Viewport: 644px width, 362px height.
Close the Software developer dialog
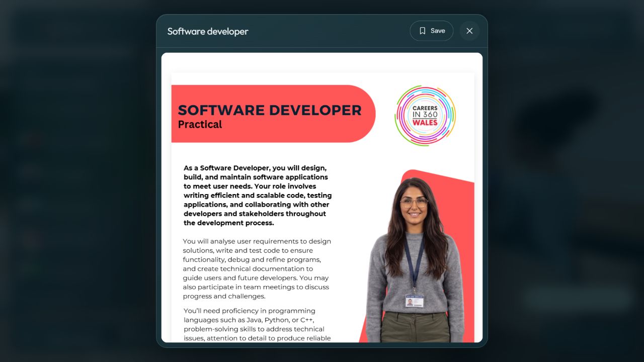click(x=469, y=31)
